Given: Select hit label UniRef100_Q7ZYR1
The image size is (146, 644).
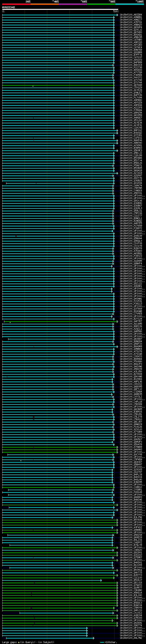Looking at the screenshot, I should click(131, 135).
